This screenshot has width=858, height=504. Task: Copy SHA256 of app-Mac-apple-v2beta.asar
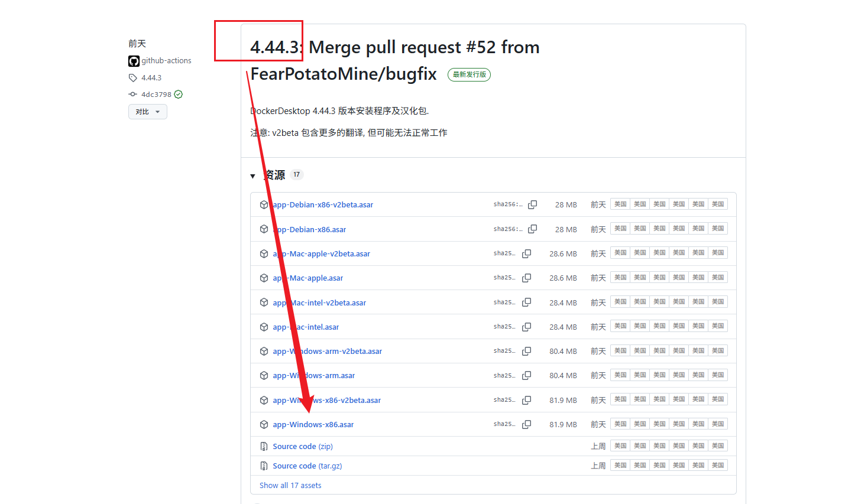point(526,253)
